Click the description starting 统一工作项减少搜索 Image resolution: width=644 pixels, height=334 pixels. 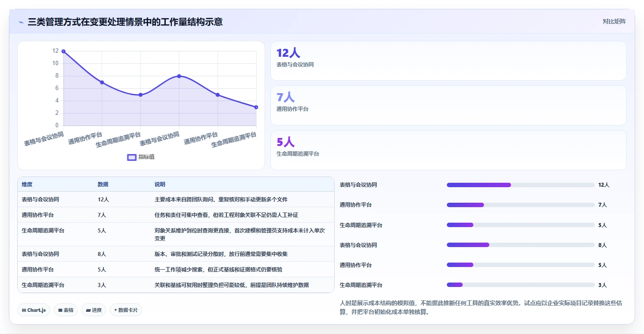tap(219, 269)
